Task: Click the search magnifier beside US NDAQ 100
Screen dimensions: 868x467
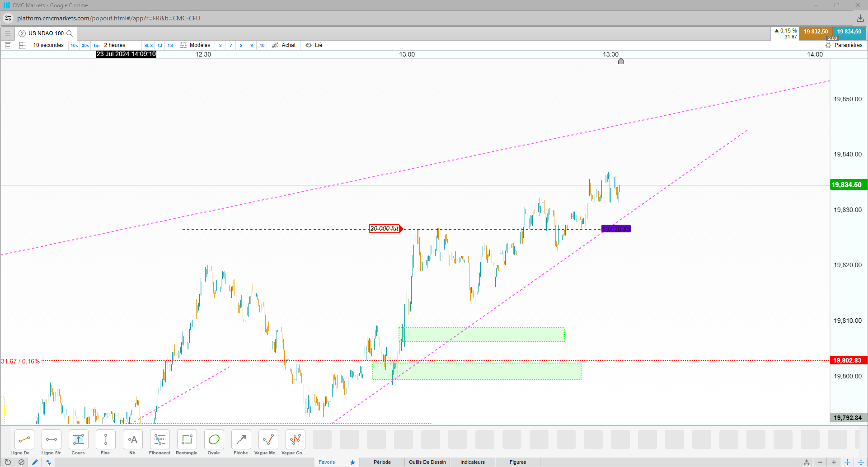Action: coord(70,33)
